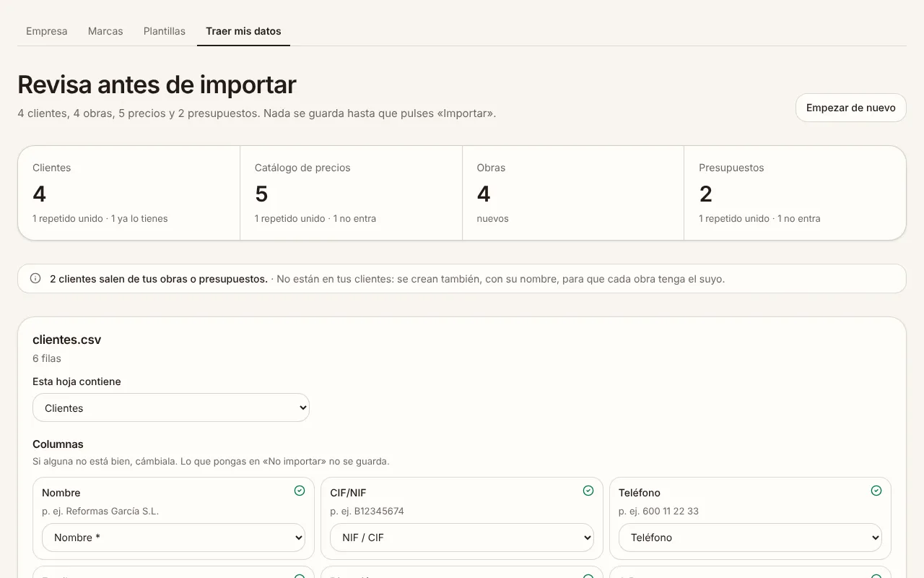Click the '6 filas' row count text
The height and width of the screenshot is (578, 924).
coord(47,358)
